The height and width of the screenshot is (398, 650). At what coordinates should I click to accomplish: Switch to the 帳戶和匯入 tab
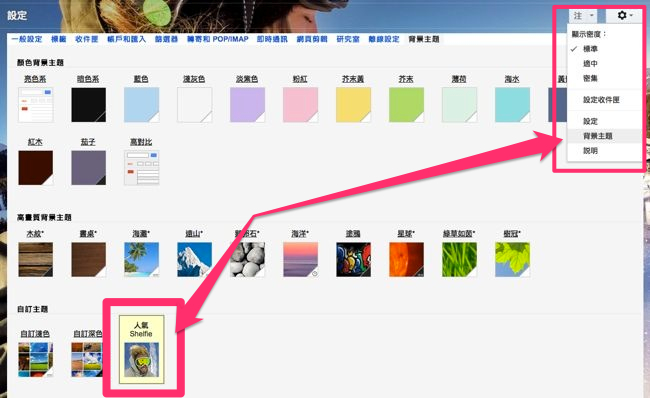(x=126, y=39)
